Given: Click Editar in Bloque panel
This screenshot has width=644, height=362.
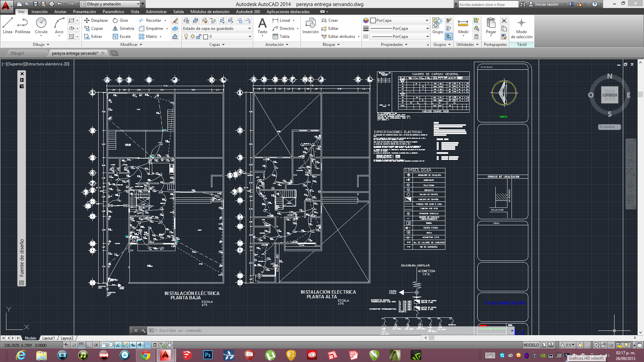Looking at the screenshot, I should point(330,28).
